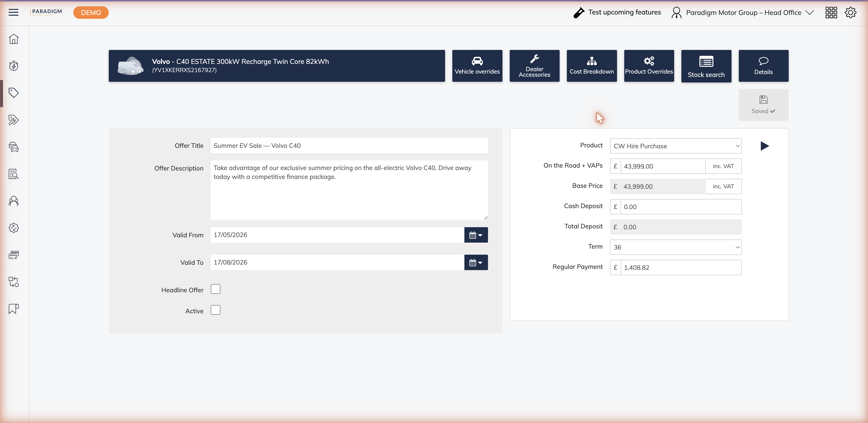Click the Regular Payment amount field
The height and width of the screenshot is (423, 868).
[x=681, y=267]
